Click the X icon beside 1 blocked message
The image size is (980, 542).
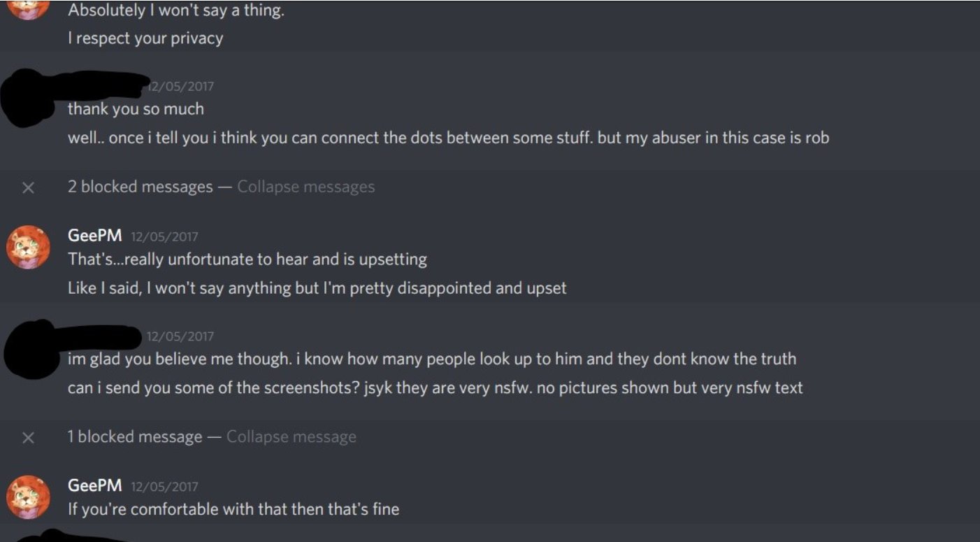[28, 438]
